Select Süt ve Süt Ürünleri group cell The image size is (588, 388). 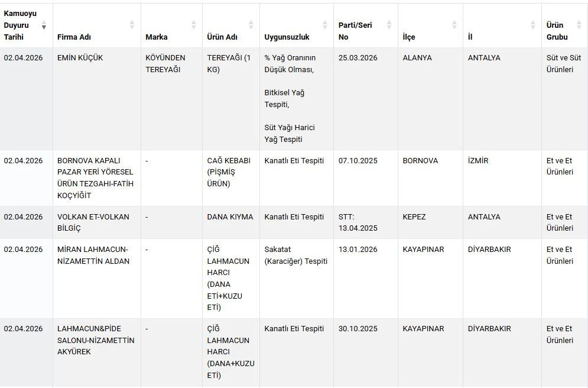point(563,64)
